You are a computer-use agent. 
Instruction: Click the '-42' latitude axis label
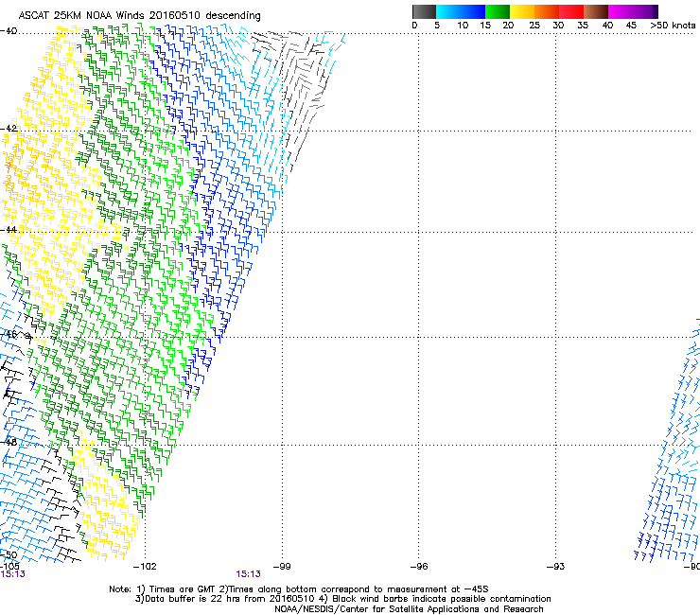coord(9,128)
